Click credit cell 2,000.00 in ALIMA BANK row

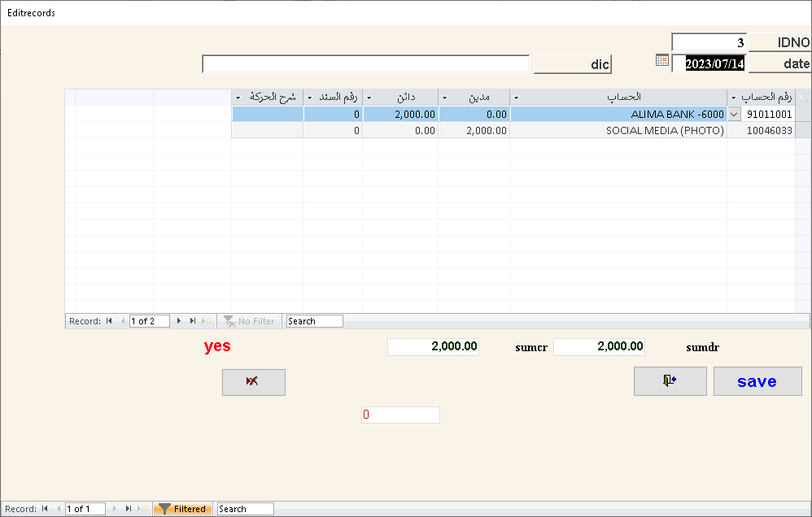pos(400,114)
